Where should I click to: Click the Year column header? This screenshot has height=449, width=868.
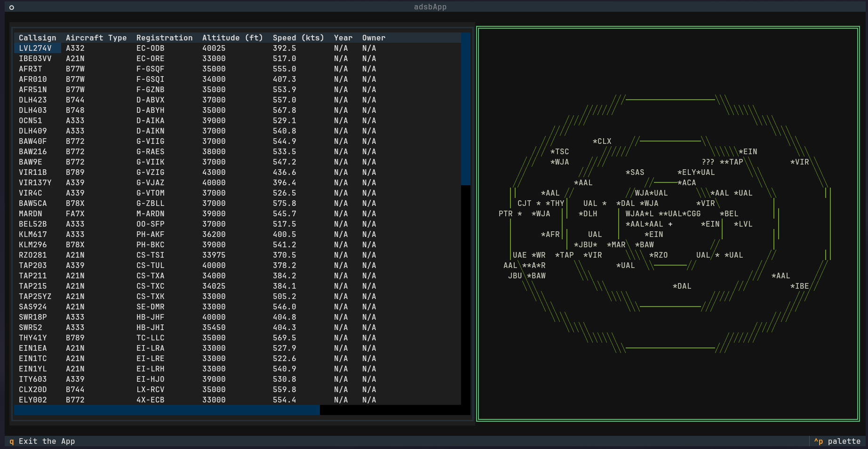coord(343,38)
